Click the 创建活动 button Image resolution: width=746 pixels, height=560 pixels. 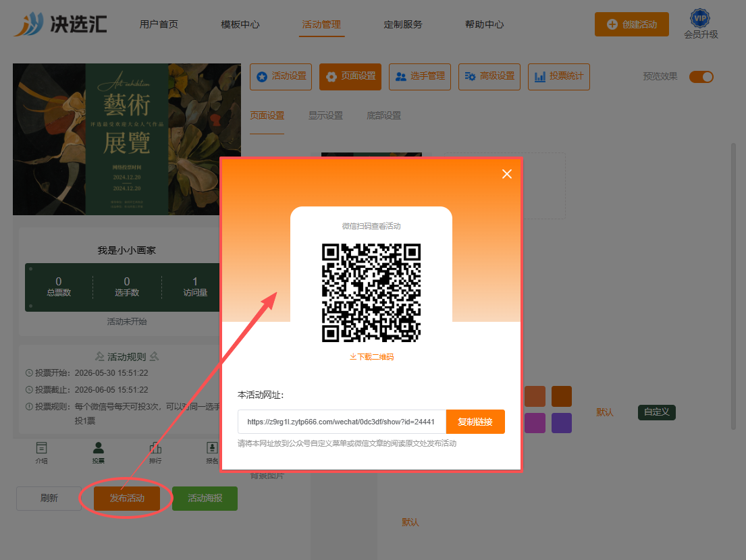click(632, 24)
